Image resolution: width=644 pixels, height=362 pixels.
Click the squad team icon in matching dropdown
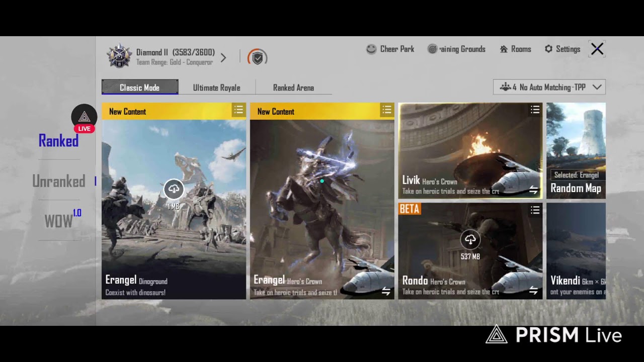tap(505, 87)
